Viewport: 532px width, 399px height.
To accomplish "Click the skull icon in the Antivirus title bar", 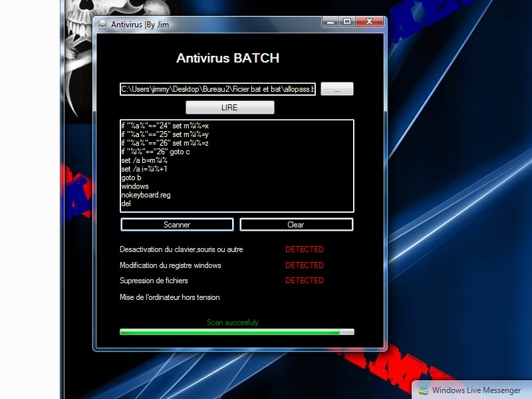I will [102, 25].
